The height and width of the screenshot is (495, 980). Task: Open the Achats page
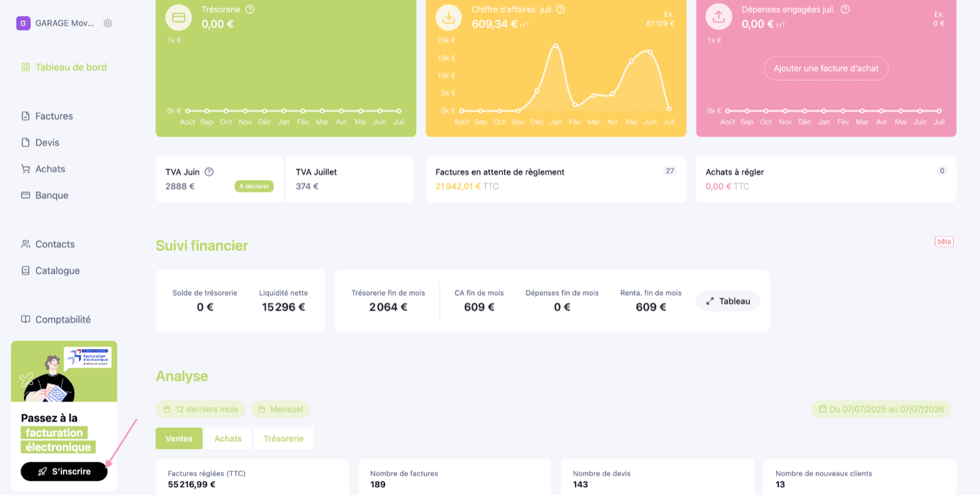(50, 168)
